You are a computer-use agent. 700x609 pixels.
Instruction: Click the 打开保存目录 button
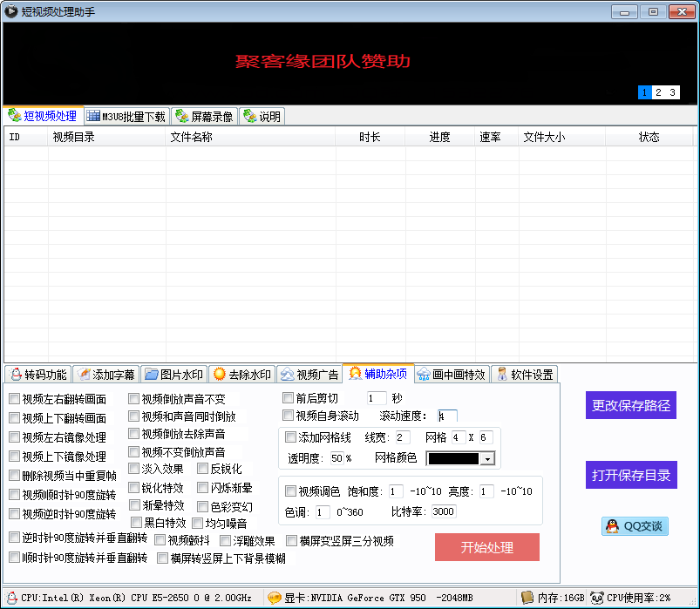click(631, 475)
